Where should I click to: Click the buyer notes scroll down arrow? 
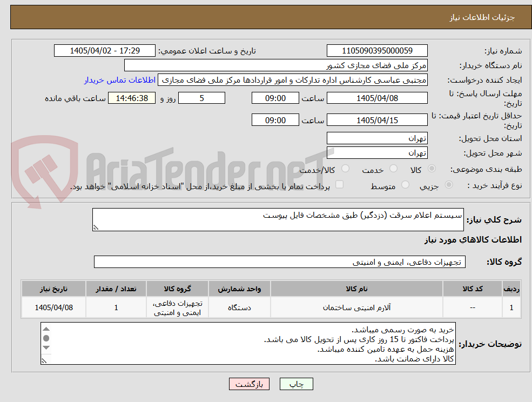[x=46, y=347]
